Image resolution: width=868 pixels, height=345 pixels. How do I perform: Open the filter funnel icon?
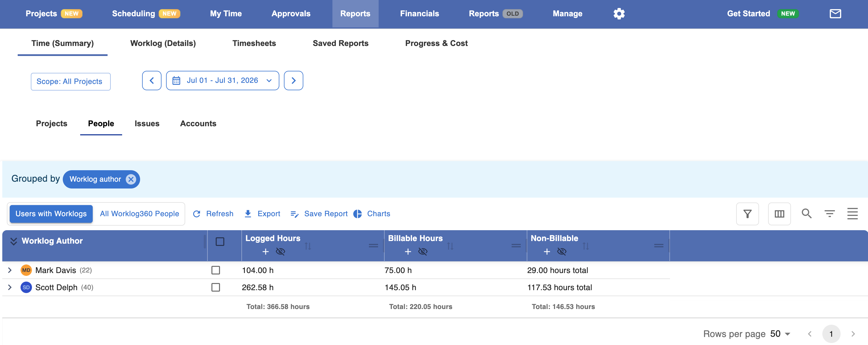point(747,213)
